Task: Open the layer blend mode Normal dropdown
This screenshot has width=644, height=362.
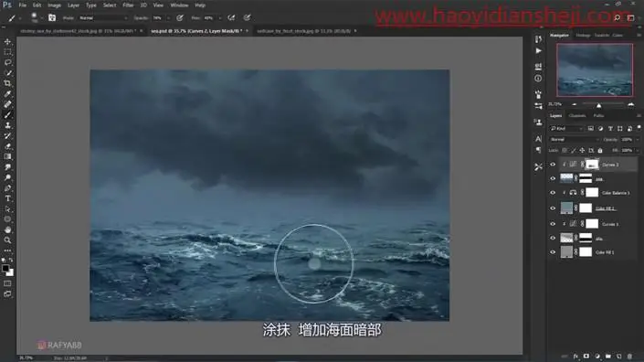Action: pos(575,140)
